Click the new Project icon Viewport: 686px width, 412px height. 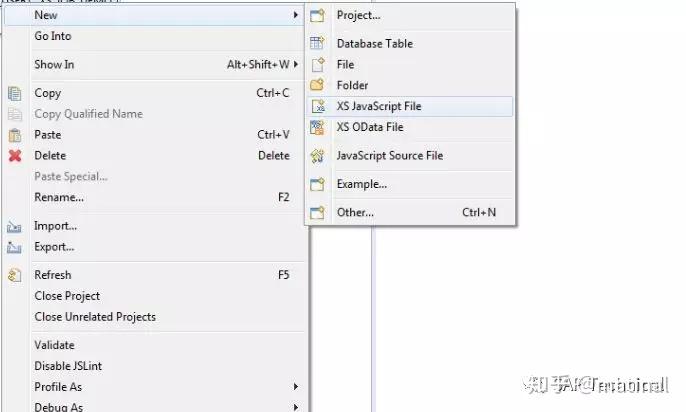pyautogui.click(x=317, y=16)
